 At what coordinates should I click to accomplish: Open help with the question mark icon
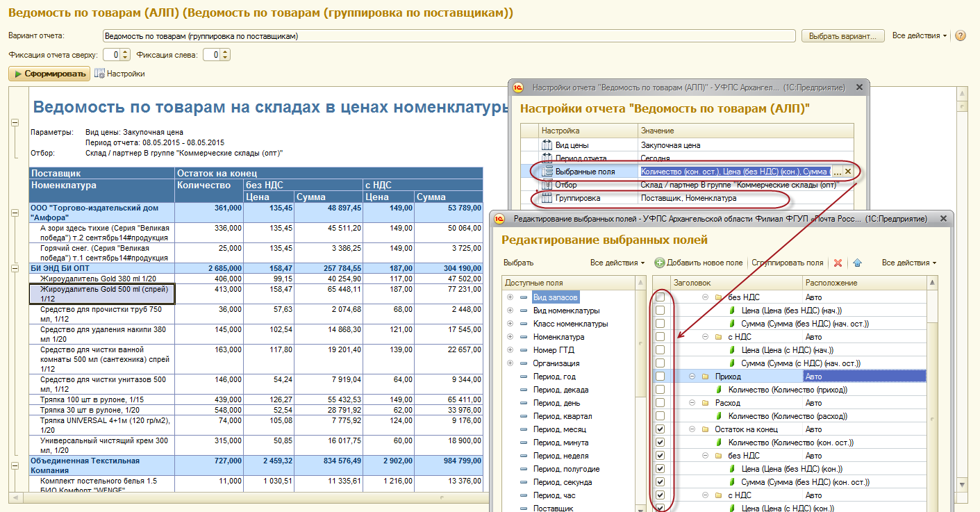(x=961, y=35)
